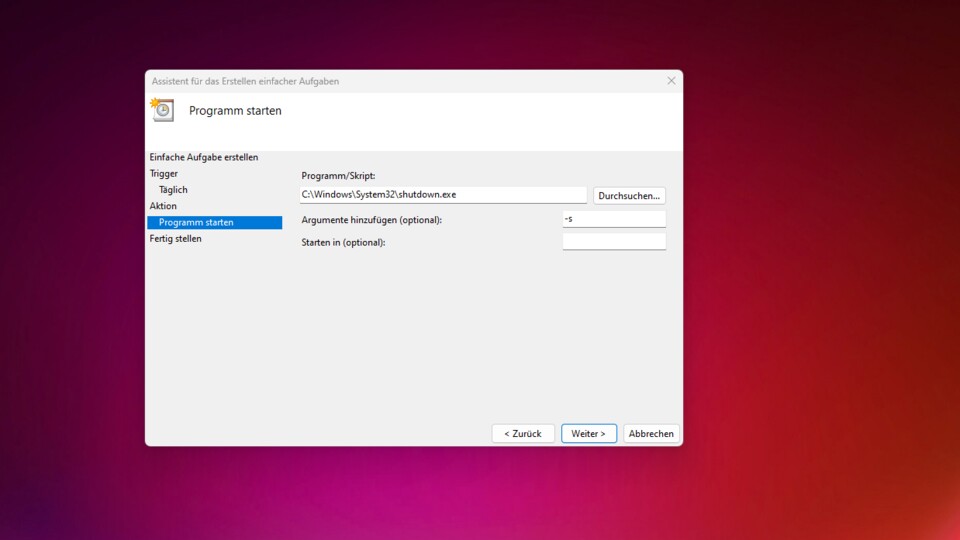
Task: Proceed with the 'Weiter >' button
Action: 589,433
